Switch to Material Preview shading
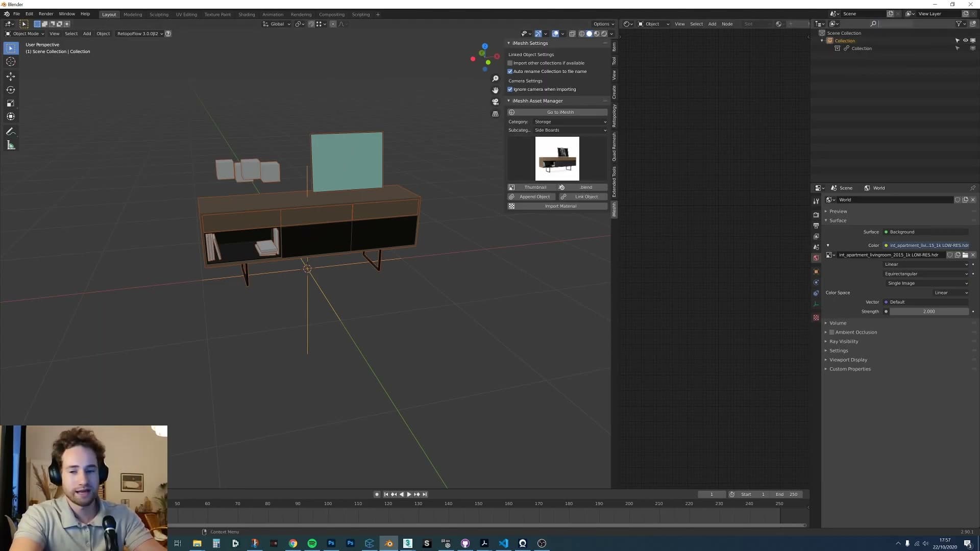The height and width of the screenshot is (551, 980). point(597,34)
